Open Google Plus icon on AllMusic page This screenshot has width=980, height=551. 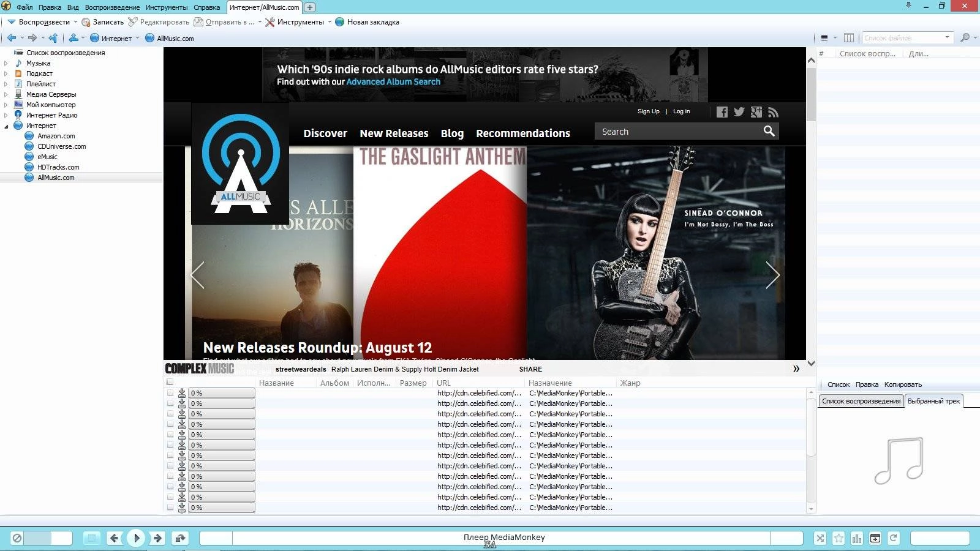pos(756,112)
